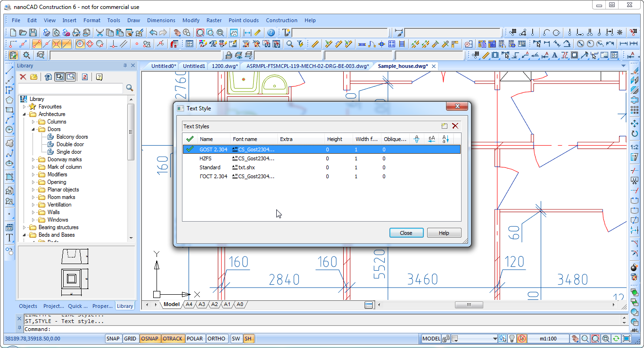
Task: Click the red X delete style icon
Action: (455, 126)
